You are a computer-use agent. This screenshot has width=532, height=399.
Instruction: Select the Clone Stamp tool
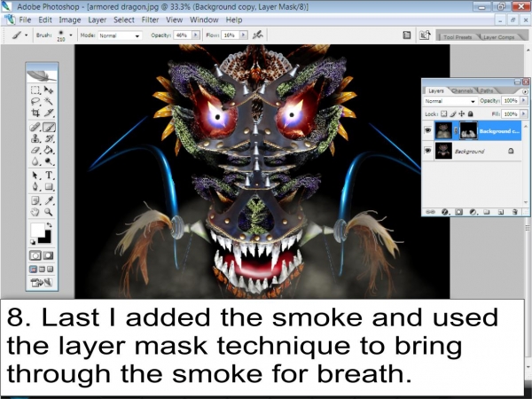tap(35, 138)
